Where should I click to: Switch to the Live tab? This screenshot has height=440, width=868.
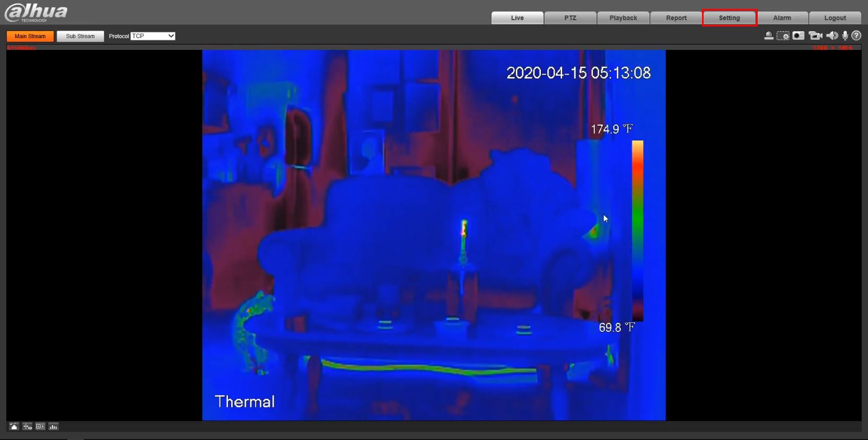click(518, 18)
